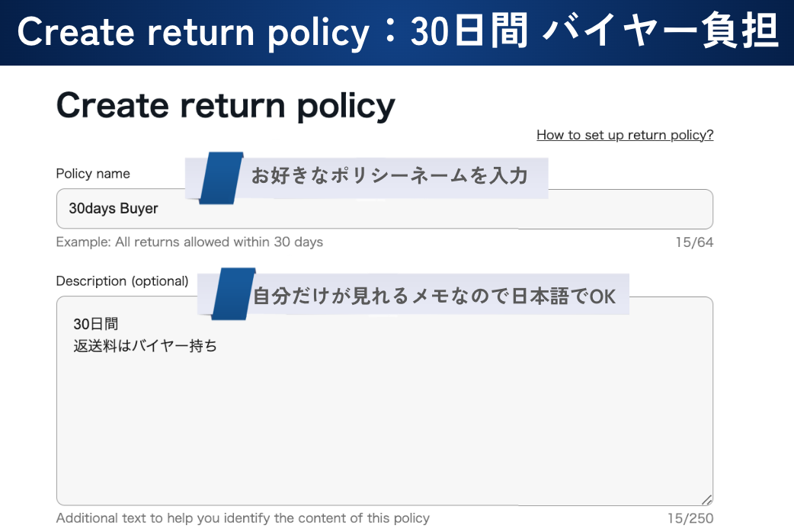794x532 pixels.
Task: Open the "How to set up return policy?" link
Action: tap(625, 135)
